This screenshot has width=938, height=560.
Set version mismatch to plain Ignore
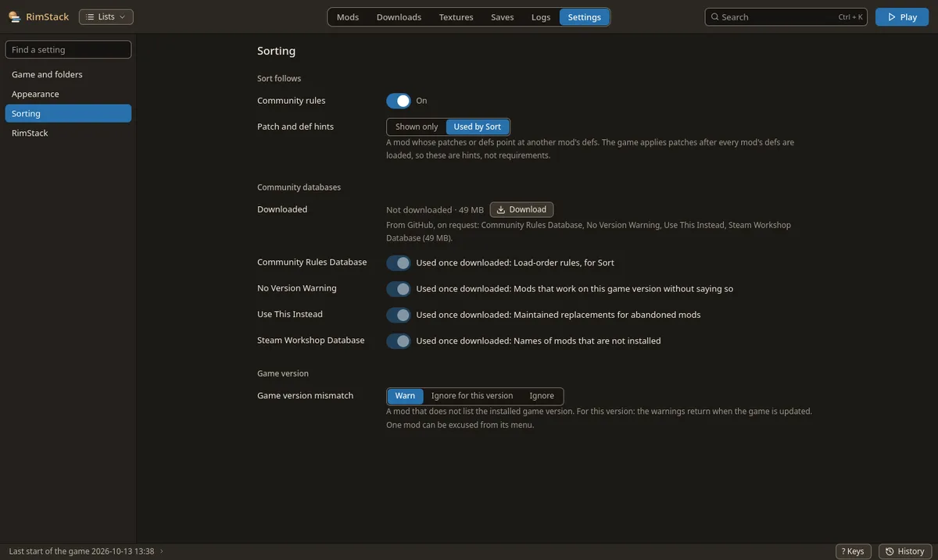[542, 396]
